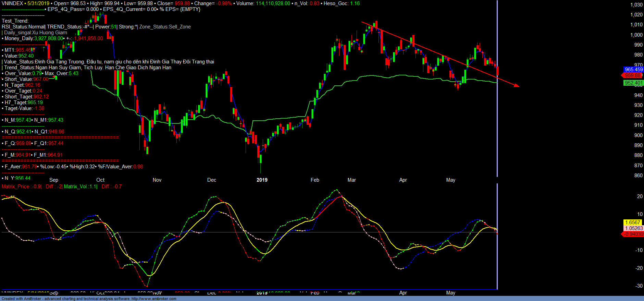Viewport: 644px width, 301px height.
Task: Select the Zone_Status:Sell_Zone text
Action: (165, 27)
